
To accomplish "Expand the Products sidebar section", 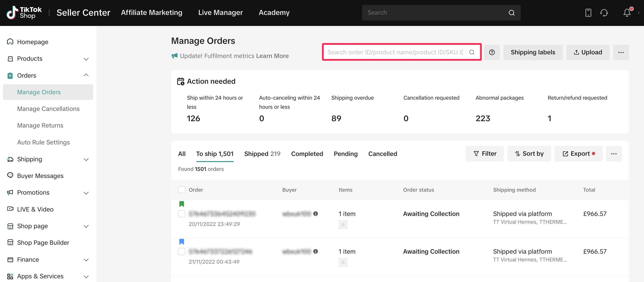I will click(86, 59).
